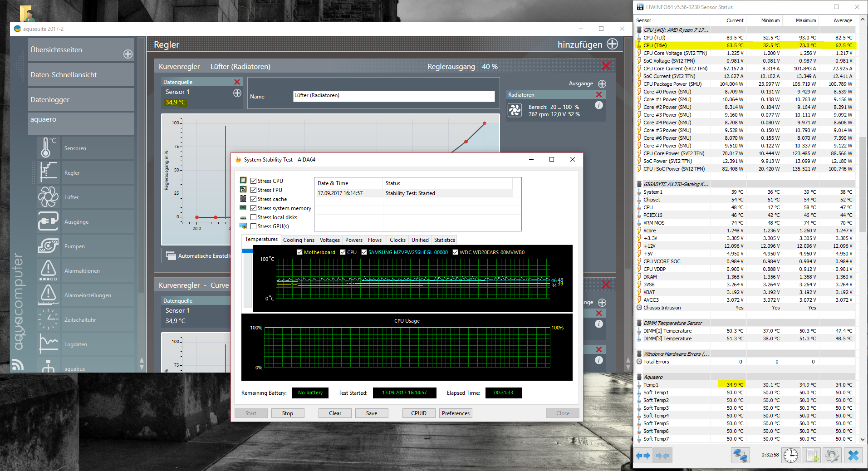Click the Zeitschaltuhr clock icon
Screen dimensions: 868x471
pyautogui.click(x=48, y=319)
